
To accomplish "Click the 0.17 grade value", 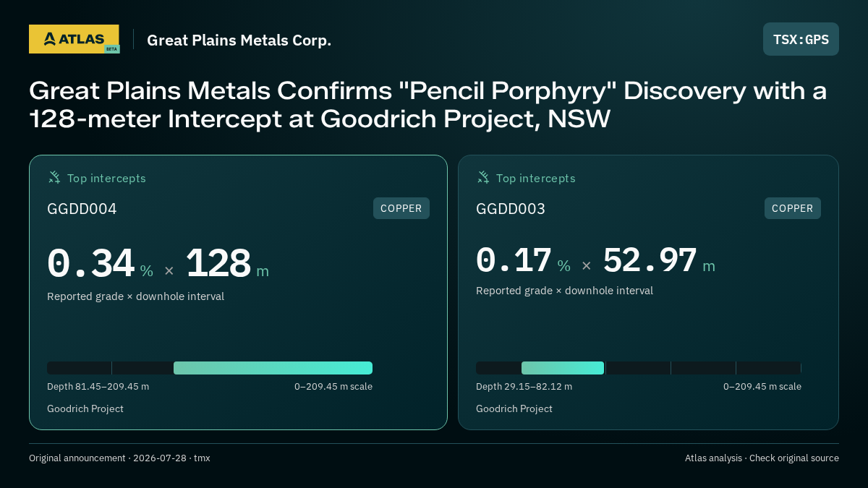I will pos(514,261).
